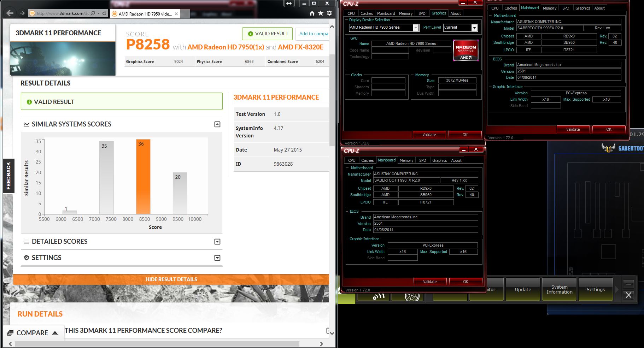Click the search magnifier in address bar
This screenshot has height=348, width=644.
[x=93, y=13]
